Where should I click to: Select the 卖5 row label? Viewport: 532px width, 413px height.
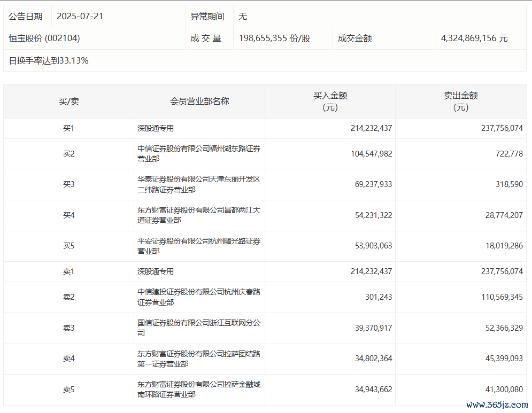tap(68, 389)
